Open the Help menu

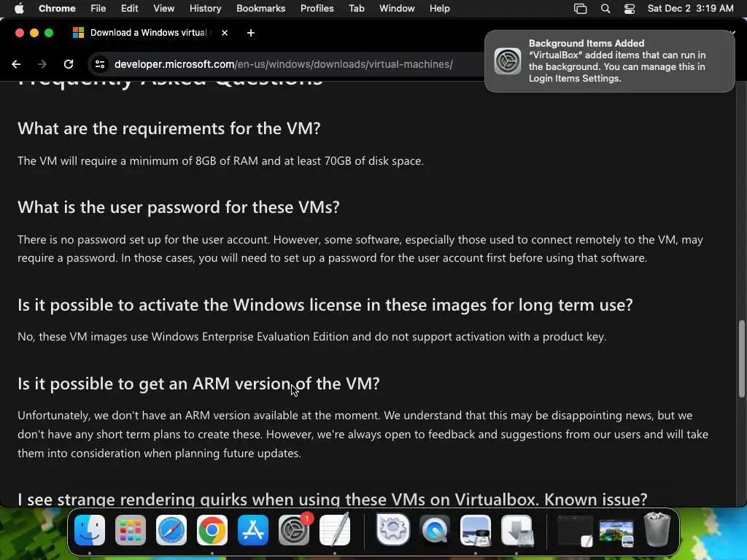439,8
